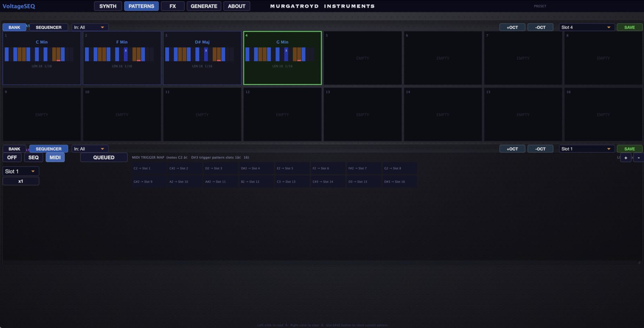This screenshot has width=644, height=328.
Task: Click the VoltageSEQ logo
Action: click(19, 6)
